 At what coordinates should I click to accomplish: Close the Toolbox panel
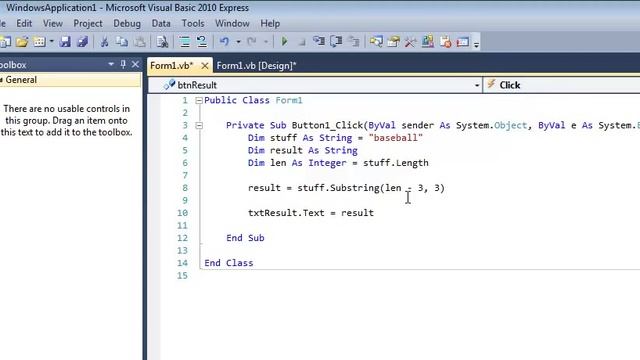(136, 64)
